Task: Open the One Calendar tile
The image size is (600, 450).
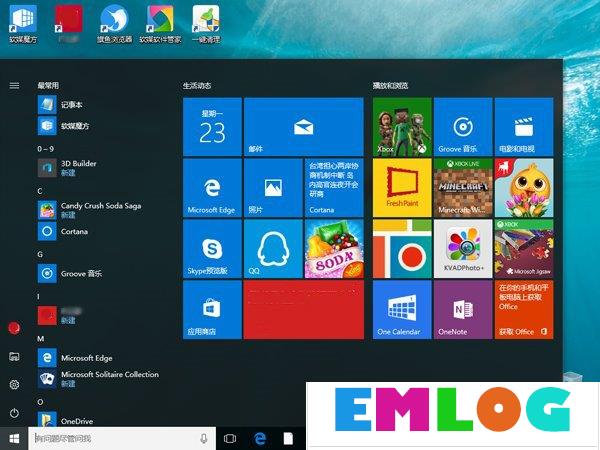Action: click(x=402, y=310)
